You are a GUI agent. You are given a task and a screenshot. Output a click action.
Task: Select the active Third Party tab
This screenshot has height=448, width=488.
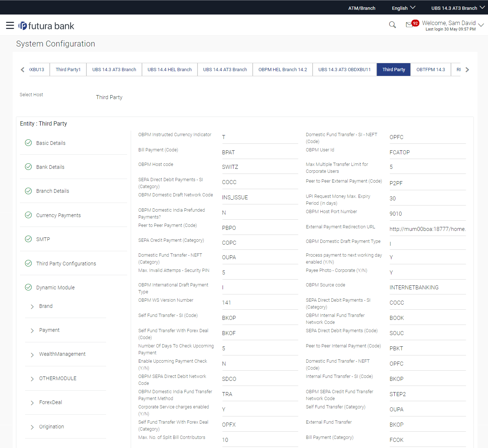click(x=394, y=69)
